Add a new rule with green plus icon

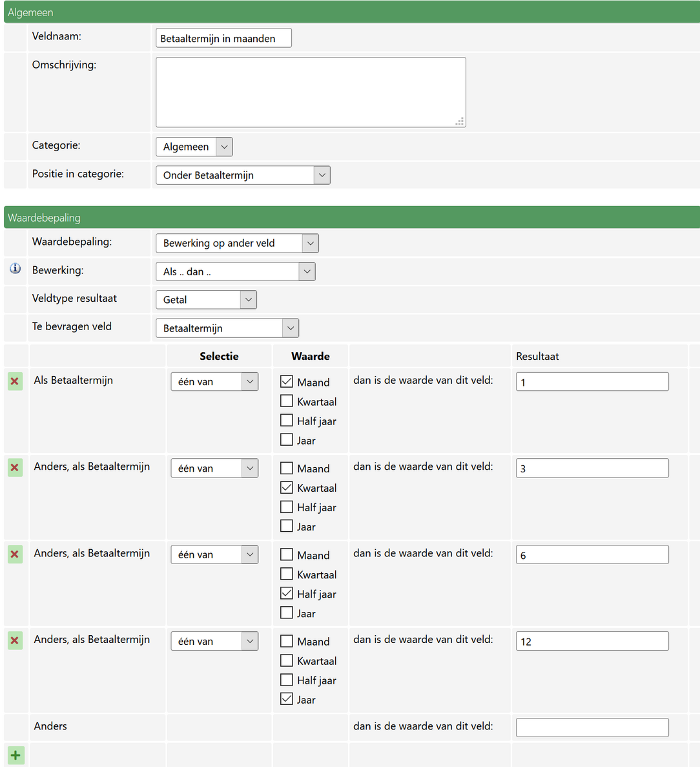[15, 755]
